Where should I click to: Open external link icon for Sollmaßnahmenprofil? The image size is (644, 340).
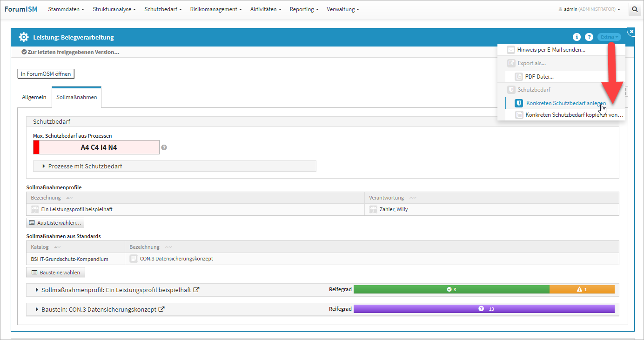coord(196,290)
